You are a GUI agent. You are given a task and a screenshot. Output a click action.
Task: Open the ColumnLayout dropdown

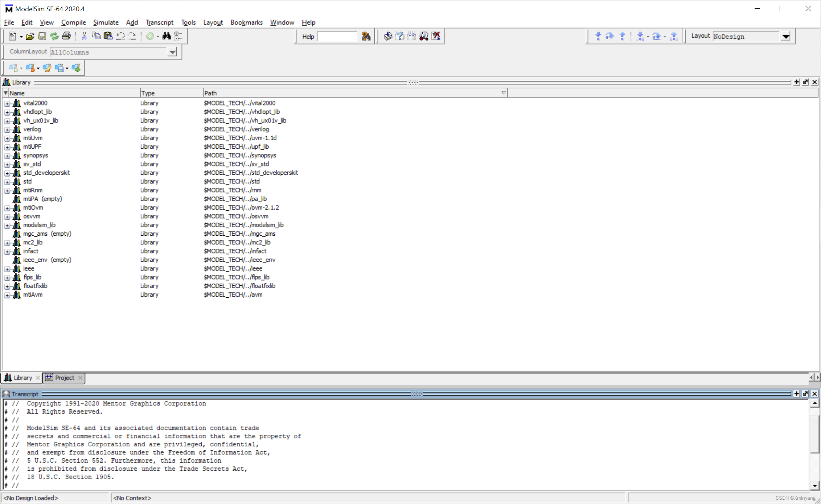pos(172,52)
